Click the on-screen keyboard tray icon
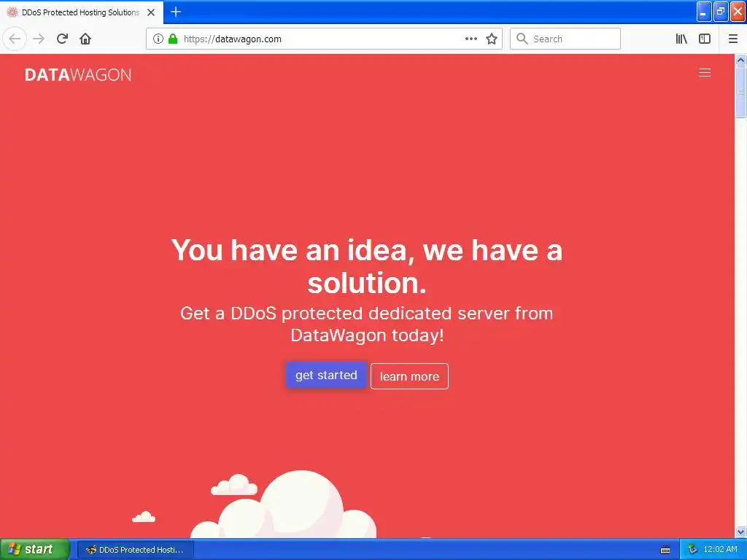747x560 pixels. pyautogui.click(x=665, y=550)
